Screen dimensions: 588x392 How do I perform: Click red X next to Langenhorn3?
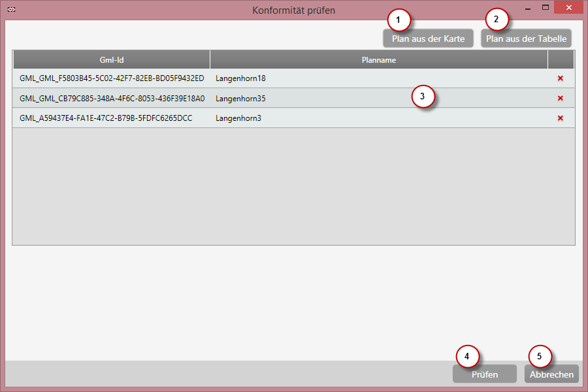(560, 118)
